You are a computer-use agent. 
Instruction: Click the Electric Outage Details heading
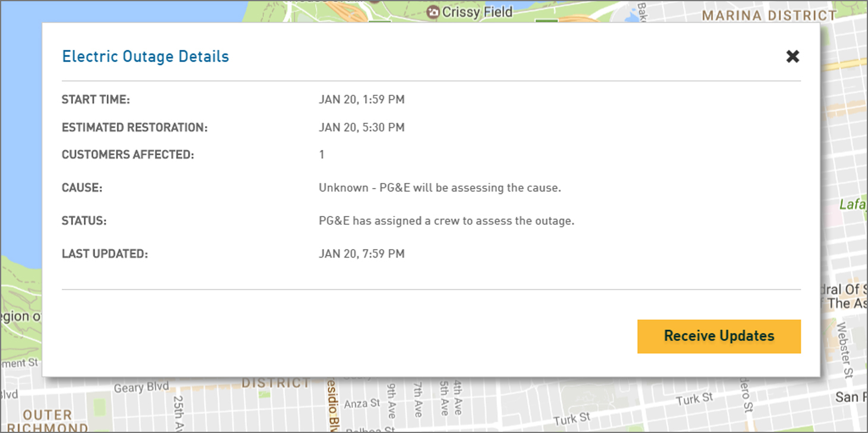pos(146,57)
